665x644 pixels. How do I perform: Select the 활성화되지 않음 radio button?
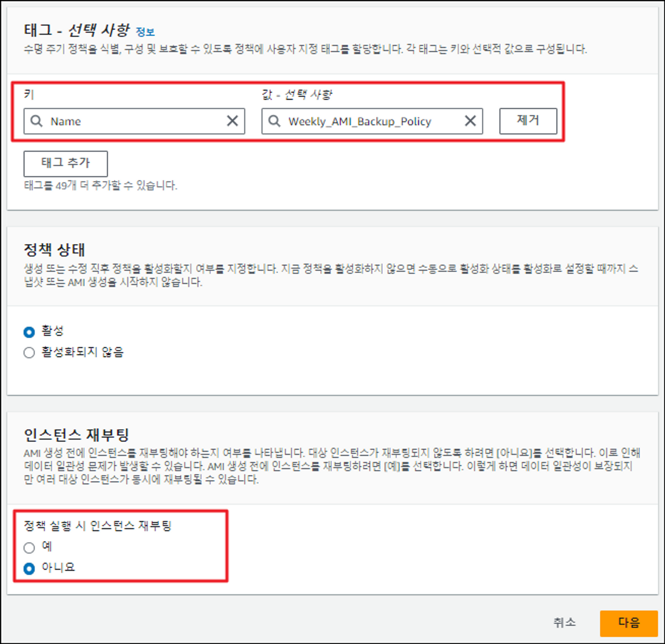tap(29, 352)
